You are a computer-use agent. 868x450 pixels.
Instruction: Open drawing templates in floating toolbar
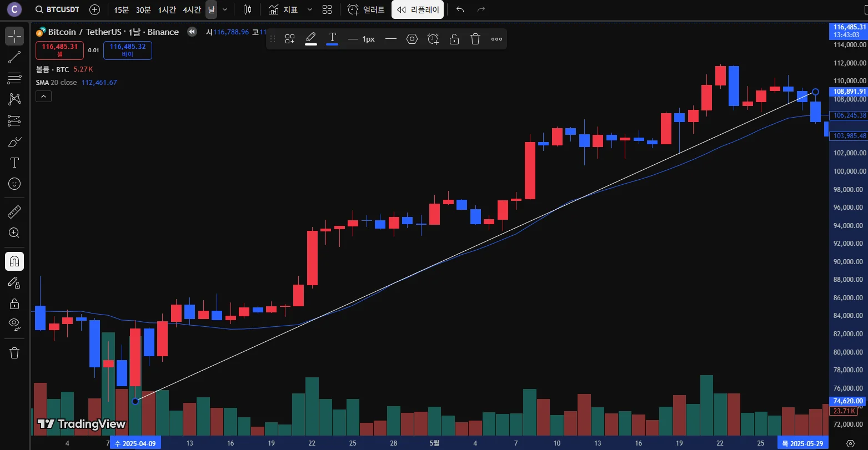click(x=290, y=39)
